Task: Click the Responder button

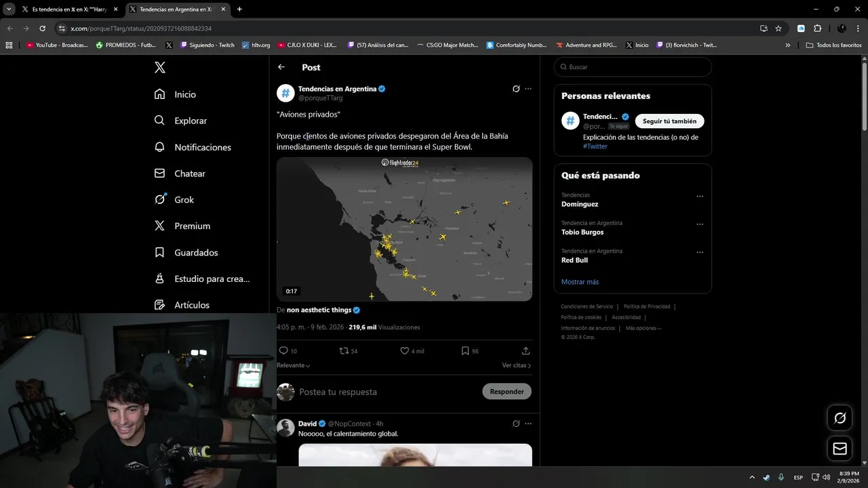Action: pos(507,392)
